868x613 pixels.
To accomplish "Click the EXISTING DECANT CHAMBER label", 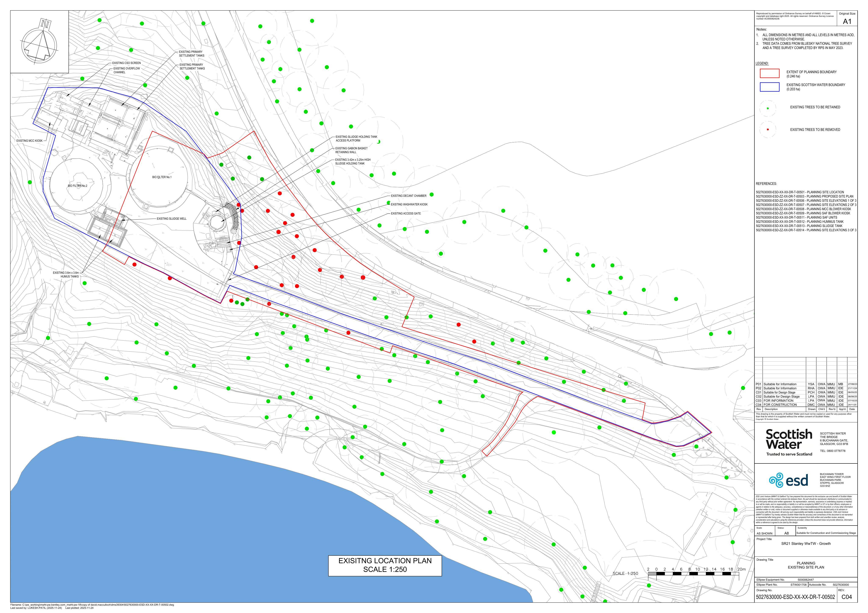I will coord(408,196).
